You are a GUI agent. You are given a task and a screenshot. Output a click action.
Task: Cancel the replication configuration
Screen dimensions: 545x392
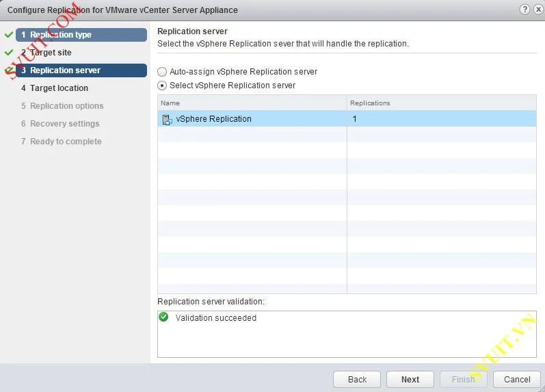517,379
